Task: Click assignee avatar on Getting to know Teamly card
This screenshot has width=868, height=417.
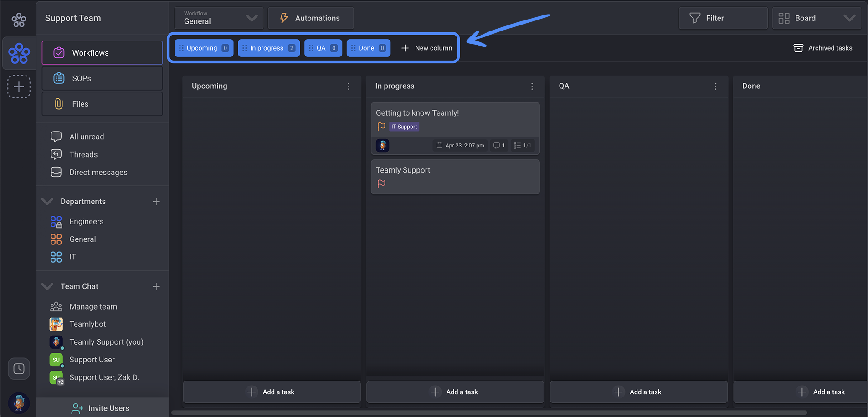Action: pyautogui.click(x=382, y=145)
